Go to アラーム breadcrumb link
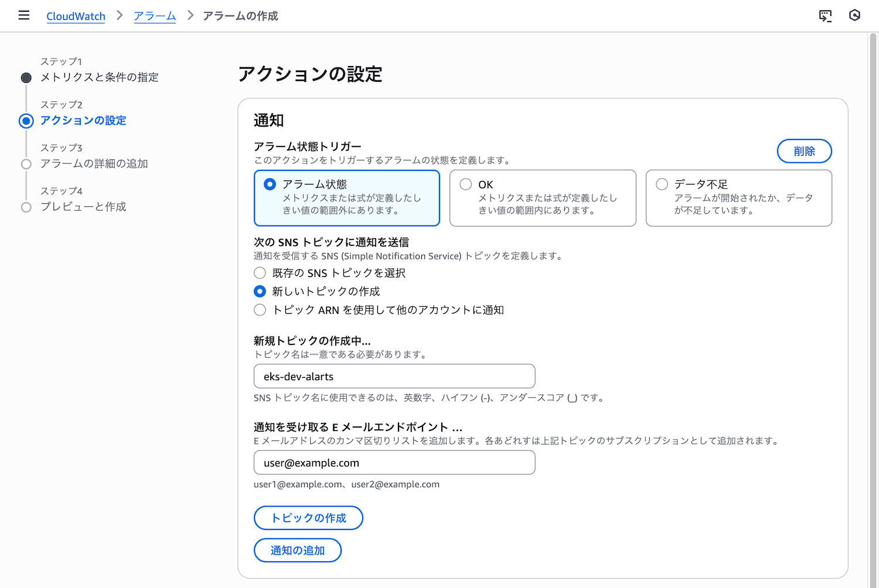Screen dimensions: 879x588 click(155, 16)
